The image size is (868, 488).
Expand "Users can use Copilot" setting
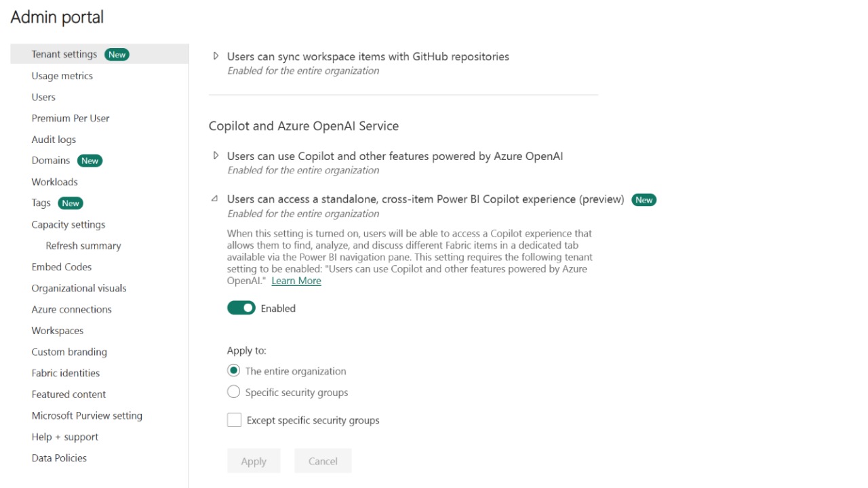(x=216, y=156)
